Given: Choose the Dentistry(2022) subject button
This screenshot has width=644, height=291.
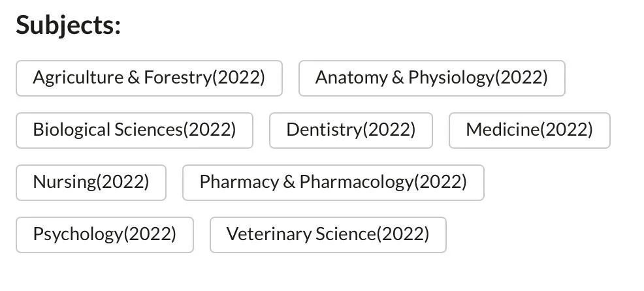Looking at the screenshot, I should (351, 130).
